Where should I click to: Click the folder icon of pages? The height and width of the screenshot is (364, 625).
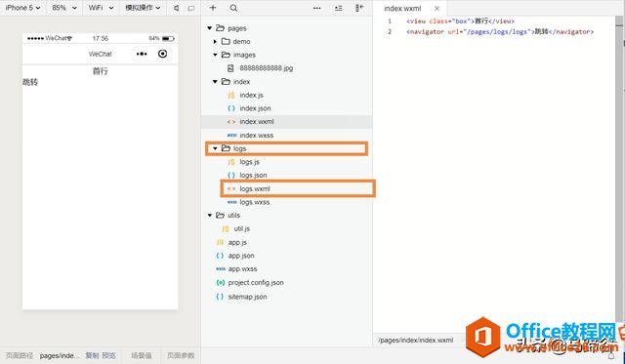(x=220, y=28)
